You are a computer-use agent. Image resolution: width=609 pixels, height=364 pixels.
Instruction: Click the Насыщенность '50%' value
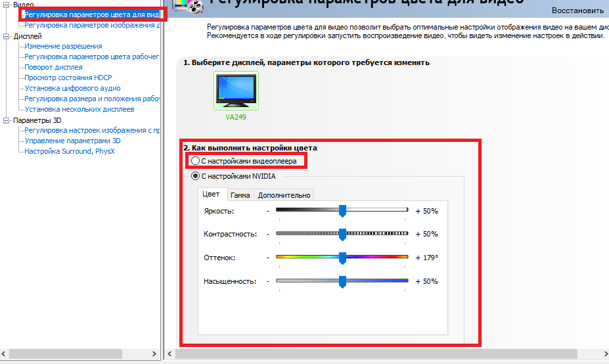pos(430,282)
